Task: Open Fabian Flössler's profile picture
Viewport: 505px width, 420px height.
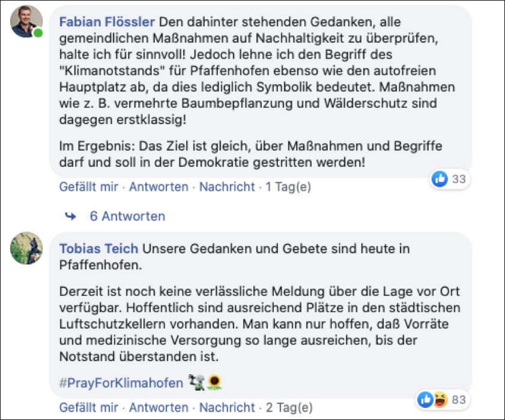Action: (26, 22)
